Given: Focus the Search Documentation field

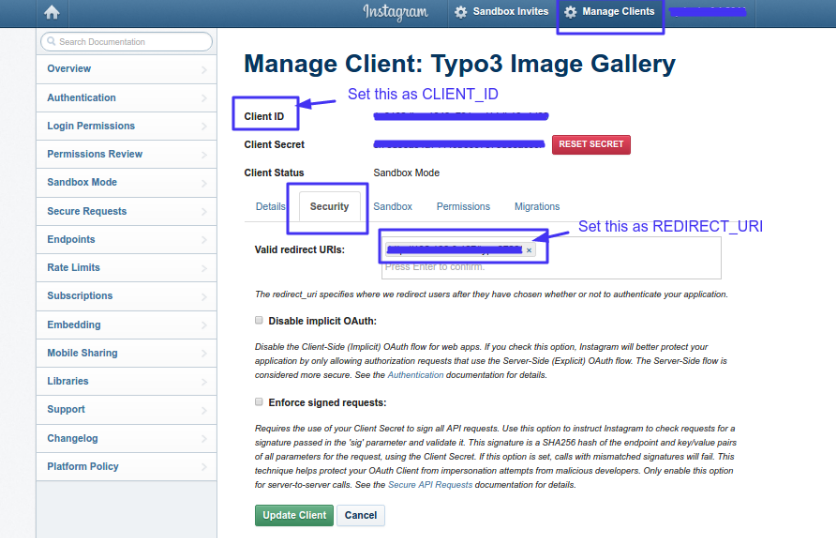Looking at the screenshot, I should coord(126,42).
